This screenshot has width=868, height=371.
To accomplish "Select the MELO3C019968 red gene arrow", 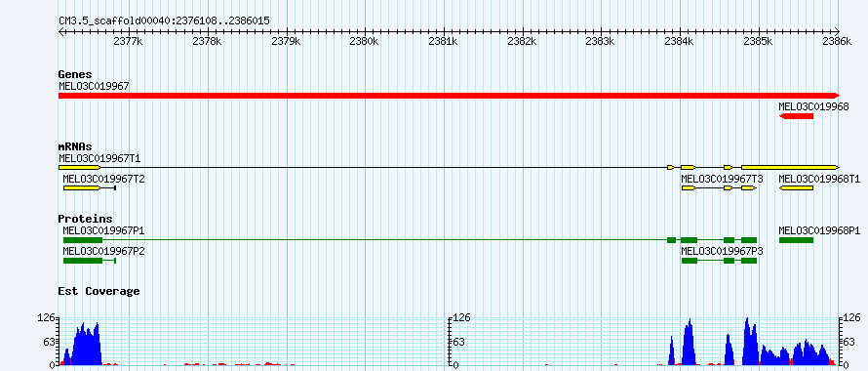I will click(796, 116).
